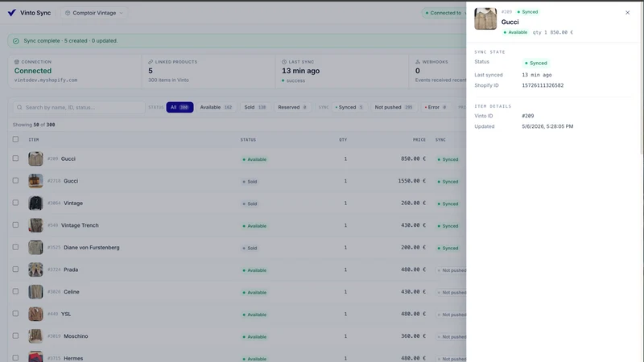The image size is (644, 362).
Task: Click the Connected to status pill
Action: tap(444, 13)
